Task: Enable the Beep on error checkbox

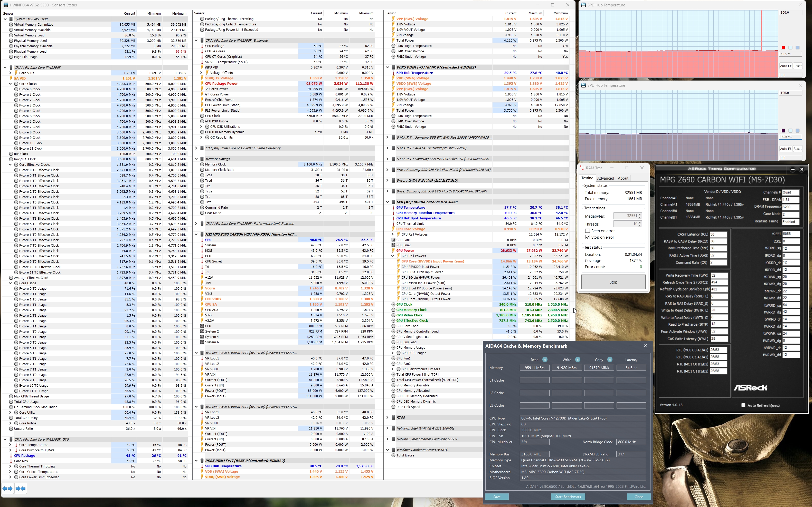Action: (x=588, y=231)
